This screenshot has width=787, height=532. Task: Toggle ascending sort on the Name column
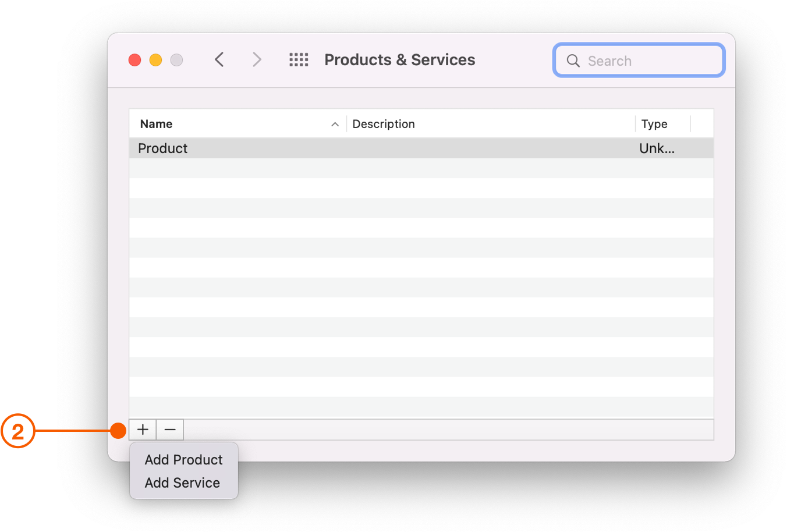[x=155, y=123]
